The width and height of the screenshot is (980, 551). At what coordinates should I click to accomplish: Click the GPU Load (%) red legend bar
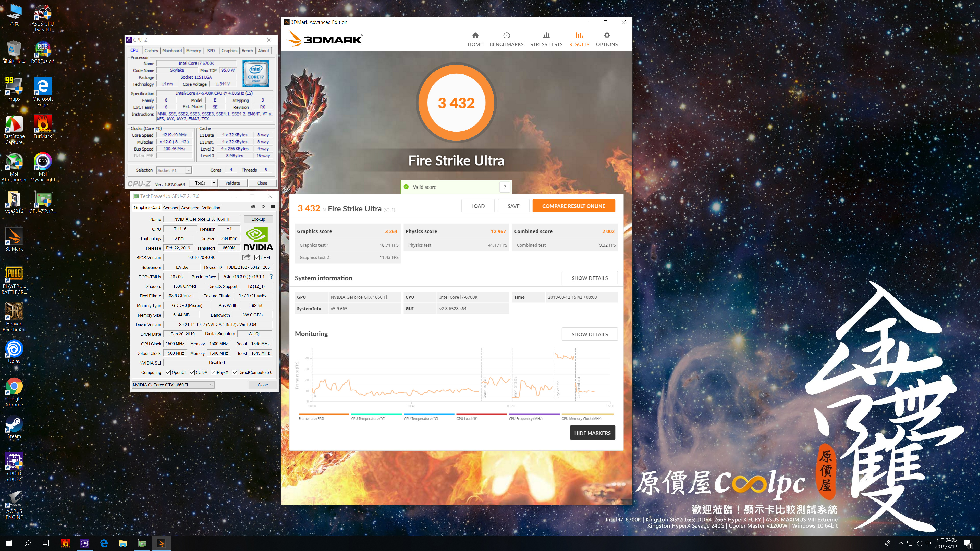point(481,415)
